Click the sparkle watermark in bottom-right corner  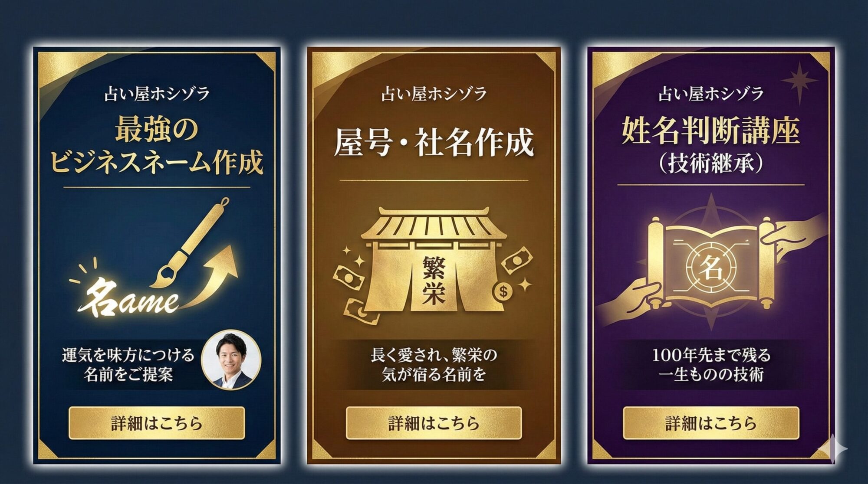click(832, 448)
